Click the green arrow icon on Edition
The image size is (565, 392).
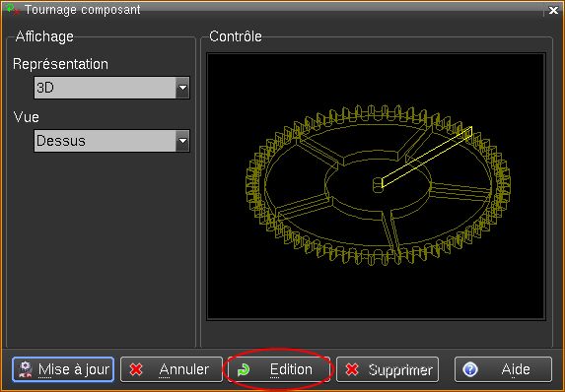(x=244, y=369)
